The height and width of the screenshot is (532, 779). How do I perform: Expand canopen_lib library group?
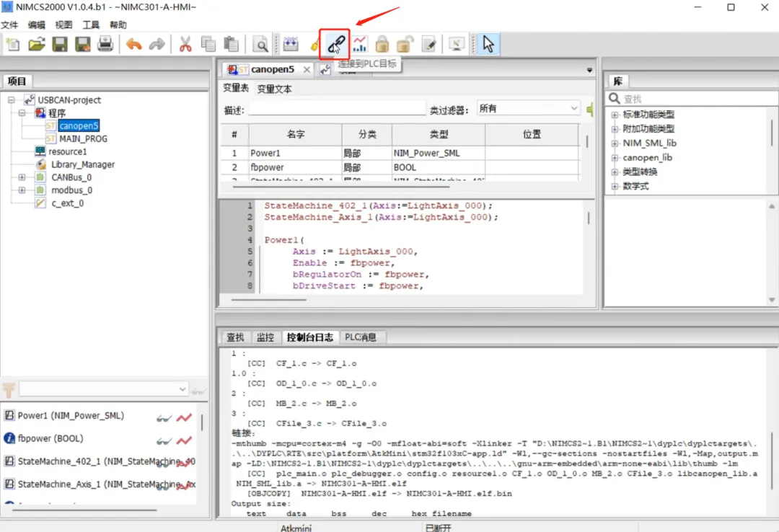615,158
